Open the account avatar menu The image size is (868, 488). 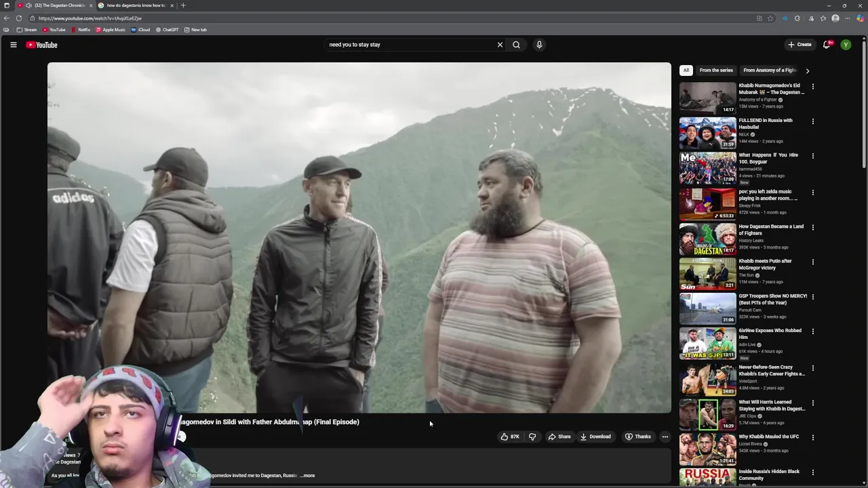point(846,45)
